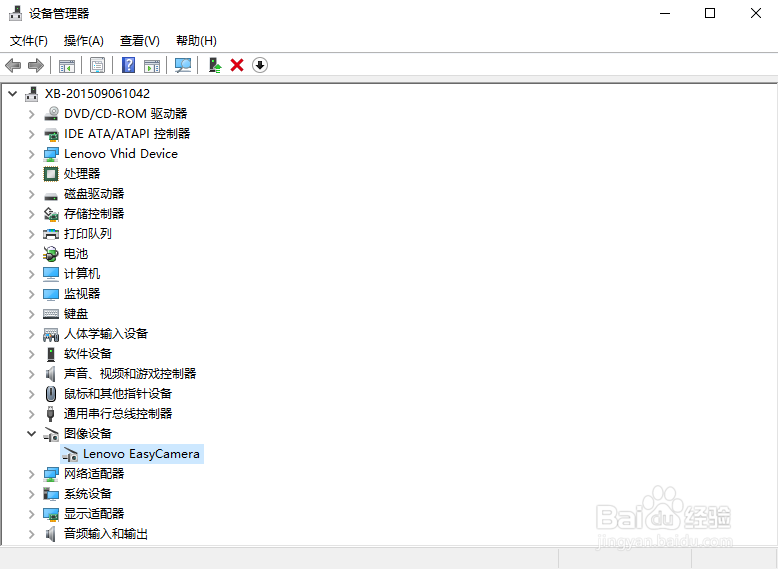Image resolution: width=778 pixels, height=569 pixels.
Task: Open the Properties toolbar icon
Action: click(97, 65)
